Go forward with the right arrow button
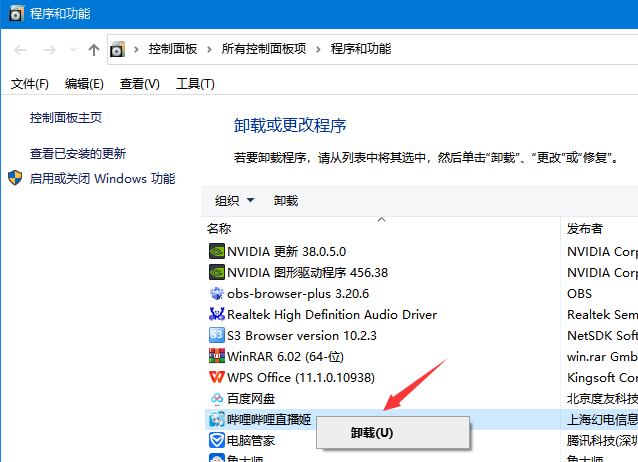Screen dimensions: 638x462 [50, 50]
